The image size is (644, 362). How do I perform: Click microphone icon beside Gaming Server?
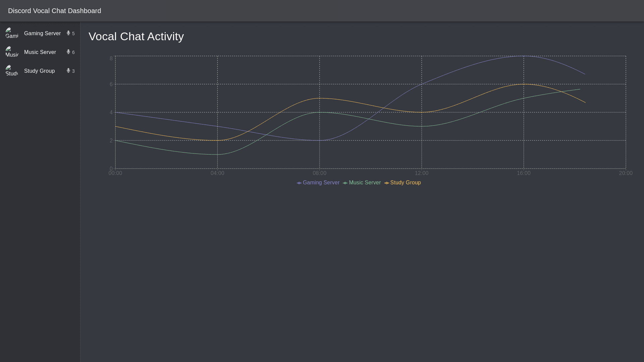tap(68, 33)
